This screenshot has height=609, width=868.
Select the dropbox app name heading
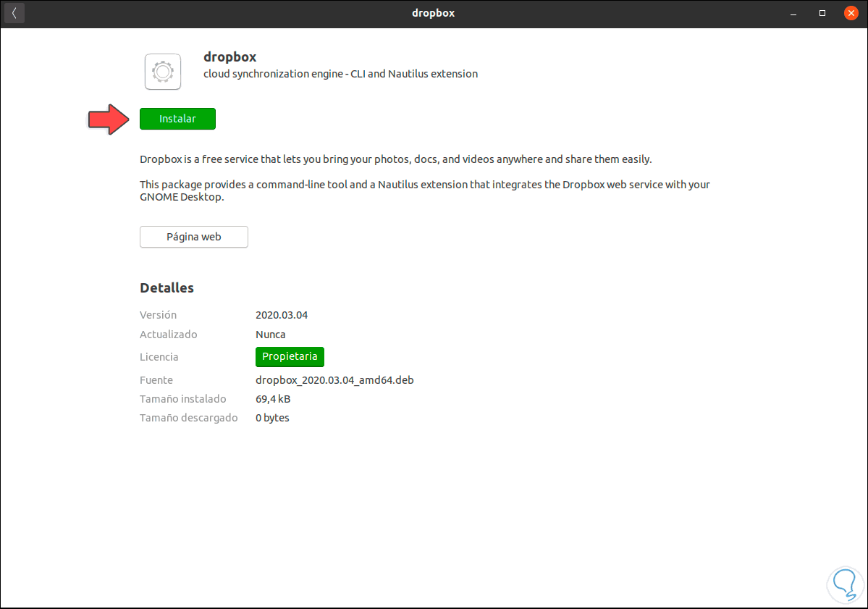[229, 57]
